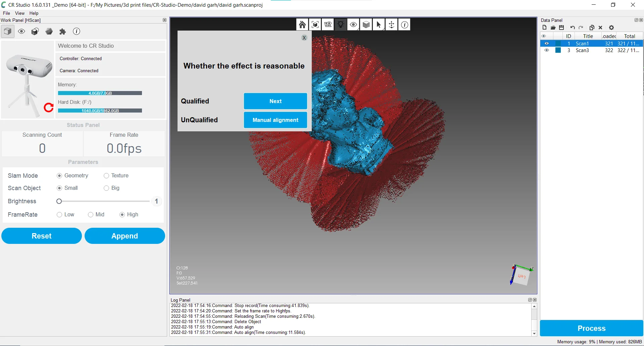Click the Brightness value 1 field

[156, 201]
